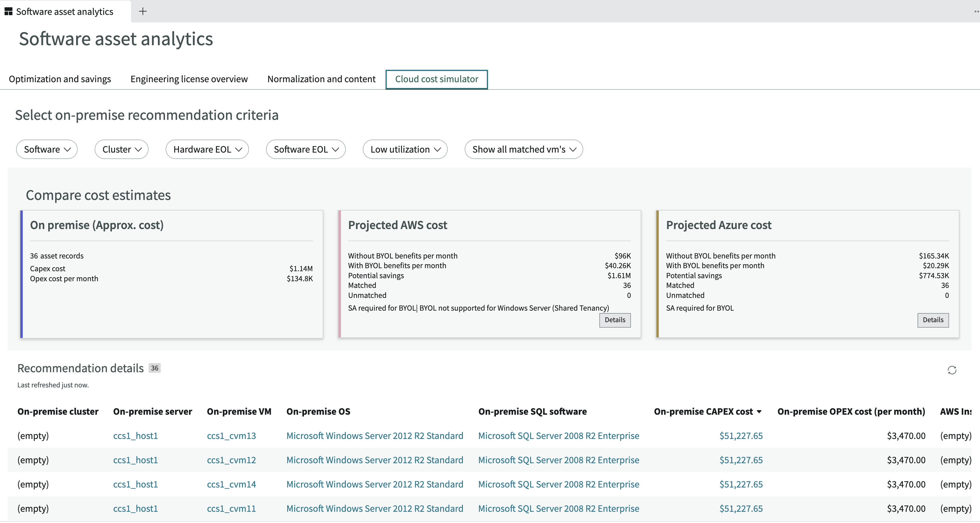Expand the Cluster filter dropdown
The width and height of the screenshot is (980, 523).
pyautogui.click(x=121, y=149)
